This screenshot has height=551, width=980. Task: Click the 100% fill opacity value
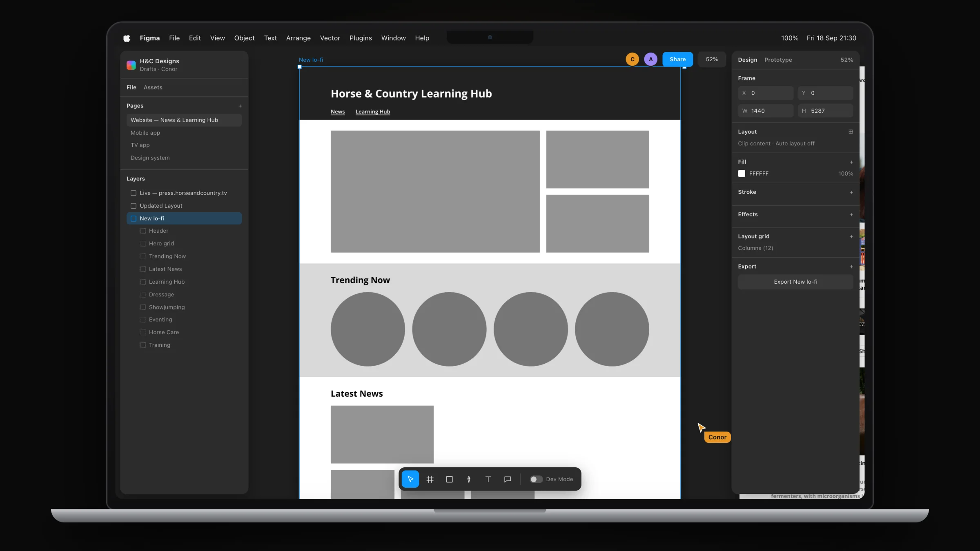click(x=846, y=173)
